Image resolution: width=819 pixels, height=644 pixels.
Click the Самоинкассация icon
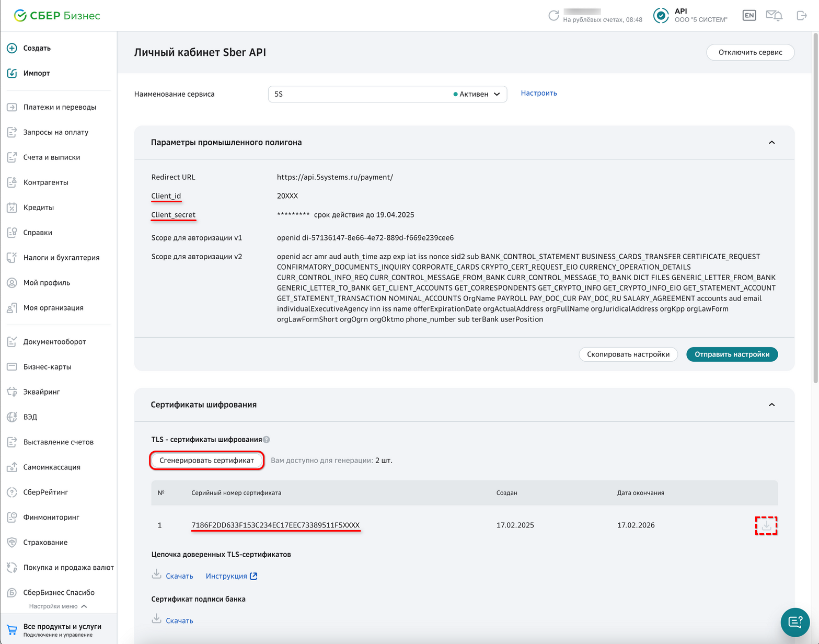pyautogui.click(x=12, y=467)
